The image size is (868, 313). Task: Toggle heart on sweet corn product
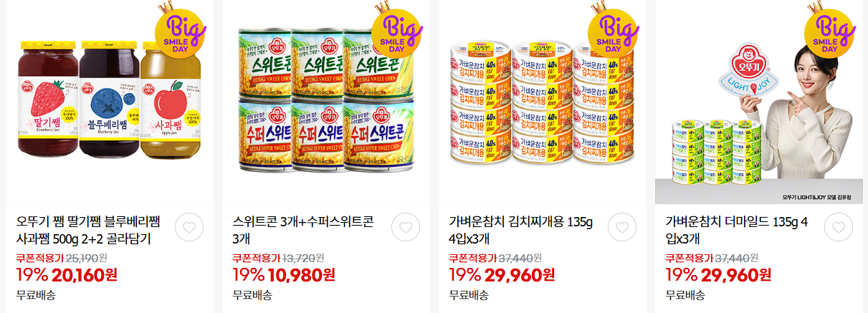pyautogui.click(x=406, y=227)
